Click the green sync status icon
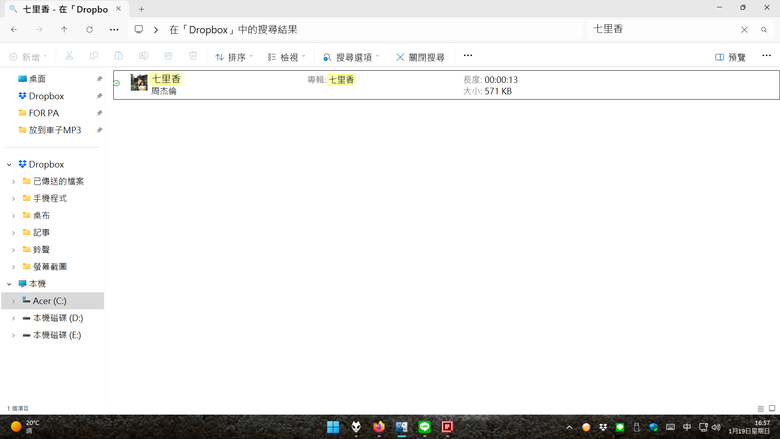 pos(117,83)
